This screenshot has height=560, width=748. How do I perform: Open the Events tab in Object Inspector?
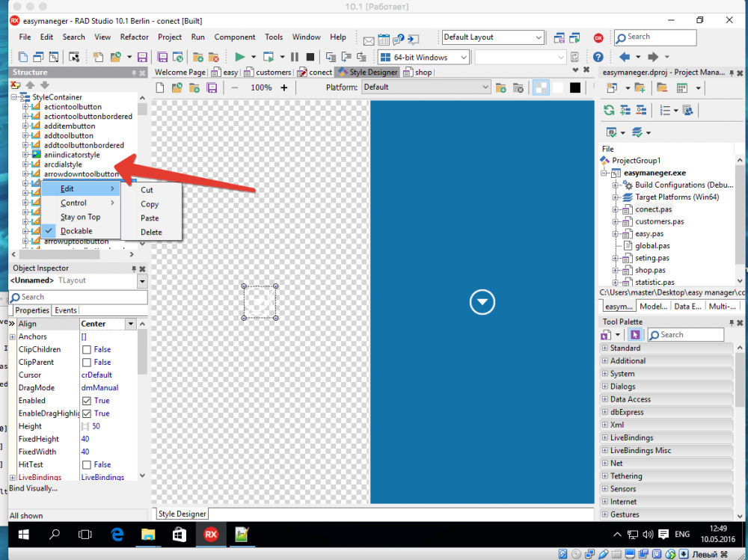tap(65, 310)
